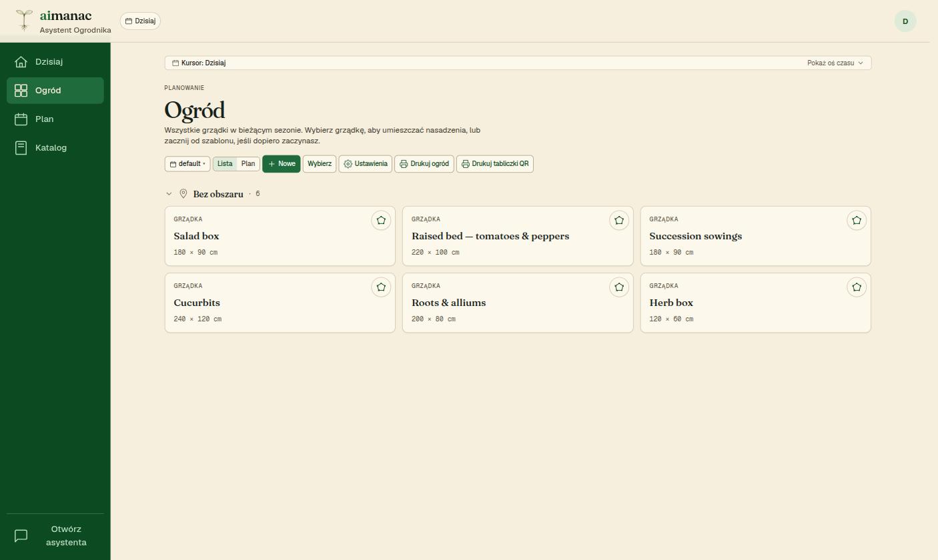The height and width of the screenshot is (560, 938).
Task: Click Drukuj tabliczki QR button
Action: (x=495, y=164)
